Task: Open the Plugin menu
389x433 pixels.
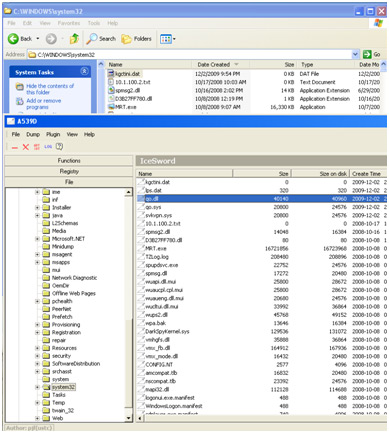Action: click(53, 134)
